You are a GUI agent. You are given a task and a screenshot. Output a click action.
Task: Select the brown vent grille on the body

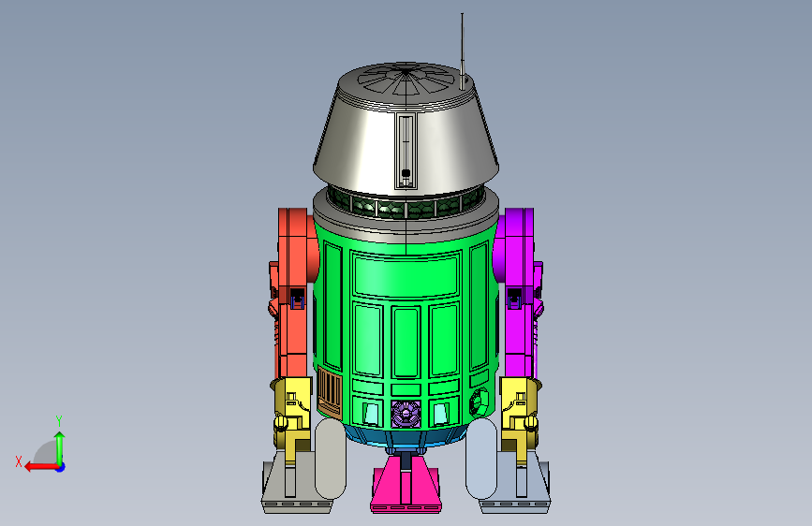tap(330, 391)
